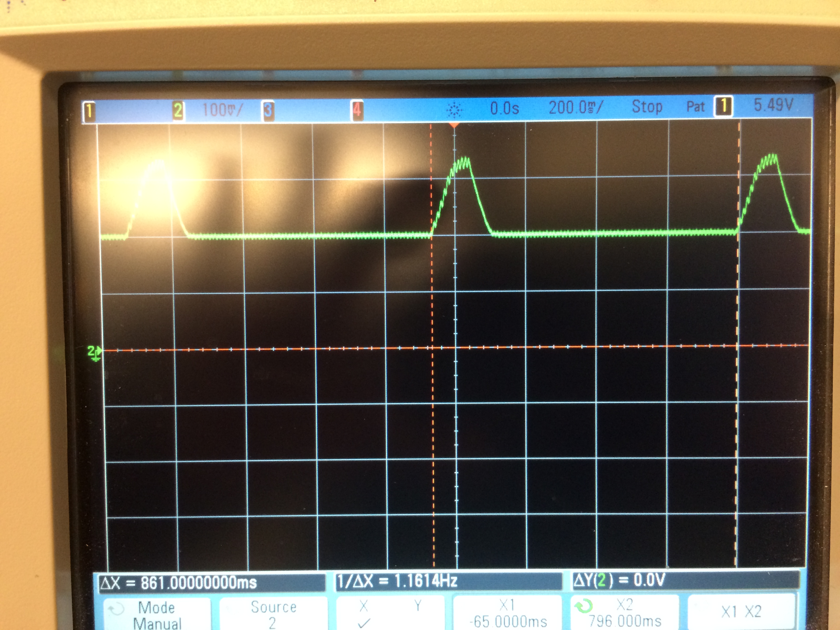Click the 200.0ms/ timebase value
Viewport: 840px width, 630px height.
(576, 107)
